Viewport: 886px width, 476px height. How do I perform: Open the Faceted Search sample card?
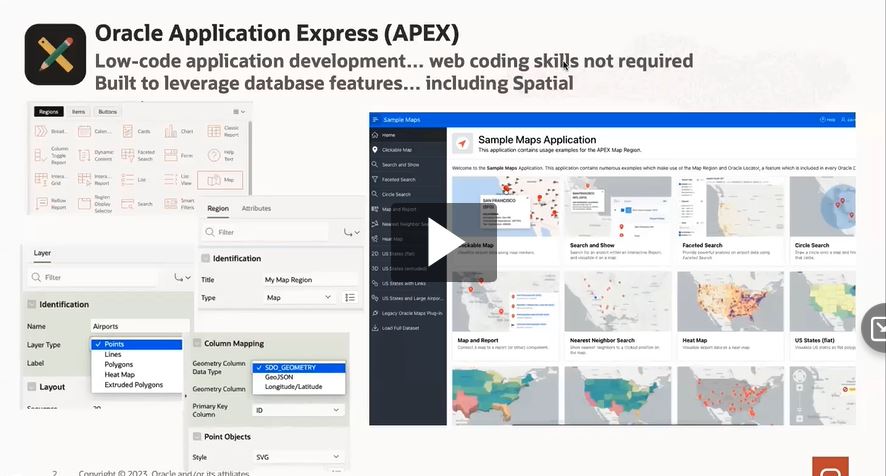(x=731, y=220)
